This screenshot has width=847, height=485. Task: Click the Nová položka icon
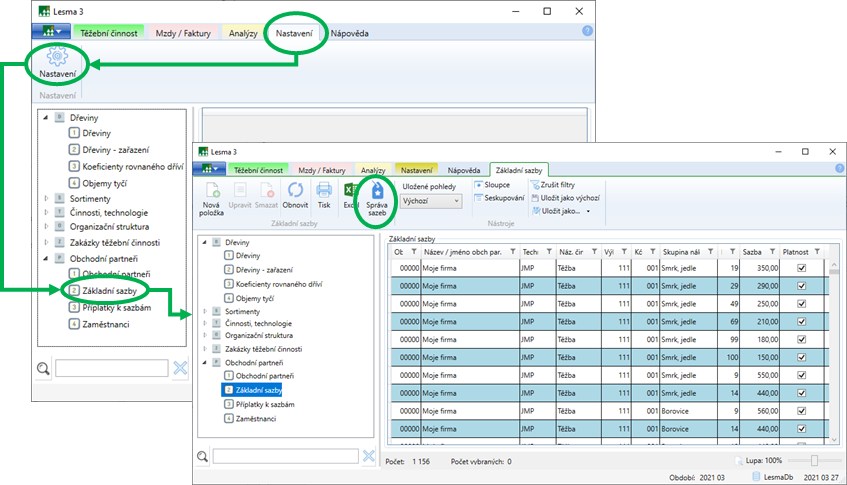(x=212, y=192)
